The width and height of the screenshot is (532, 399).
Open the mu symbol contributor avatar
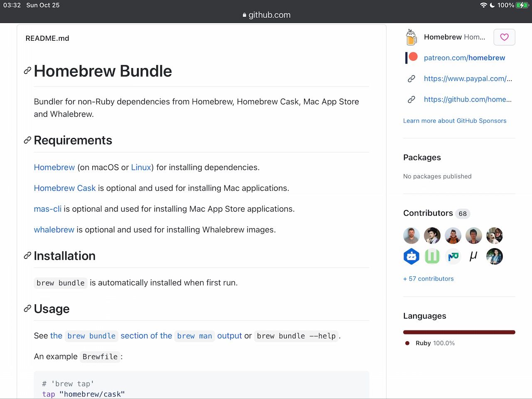[474, 256]
